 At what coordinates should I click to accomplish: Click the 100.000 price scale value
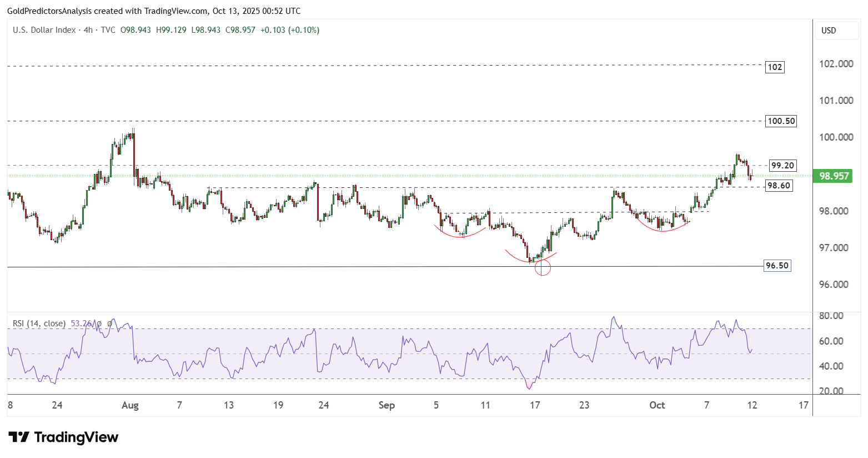[x=836, y=137]
